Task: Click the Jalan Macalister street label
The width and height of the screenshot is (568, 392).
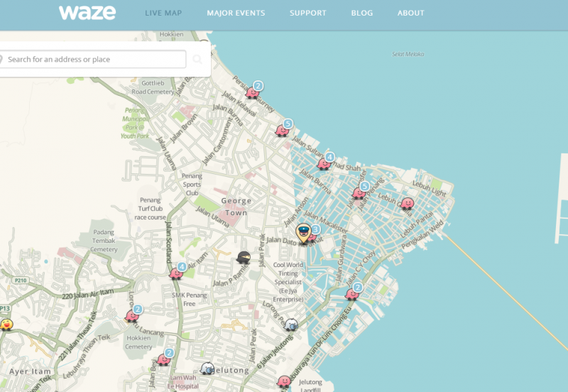Action: click(x=325, y=222)
